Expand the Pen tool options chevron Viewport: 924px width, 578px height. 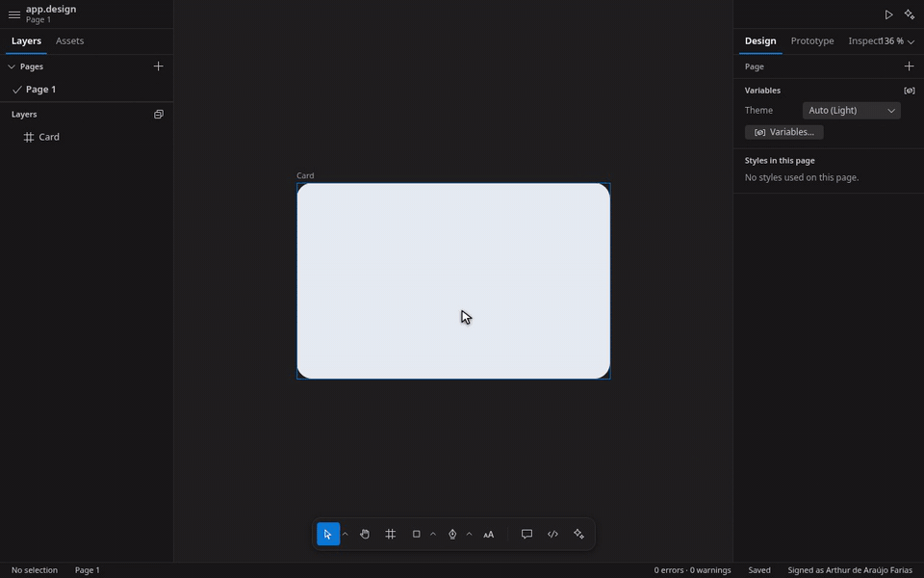469,535
